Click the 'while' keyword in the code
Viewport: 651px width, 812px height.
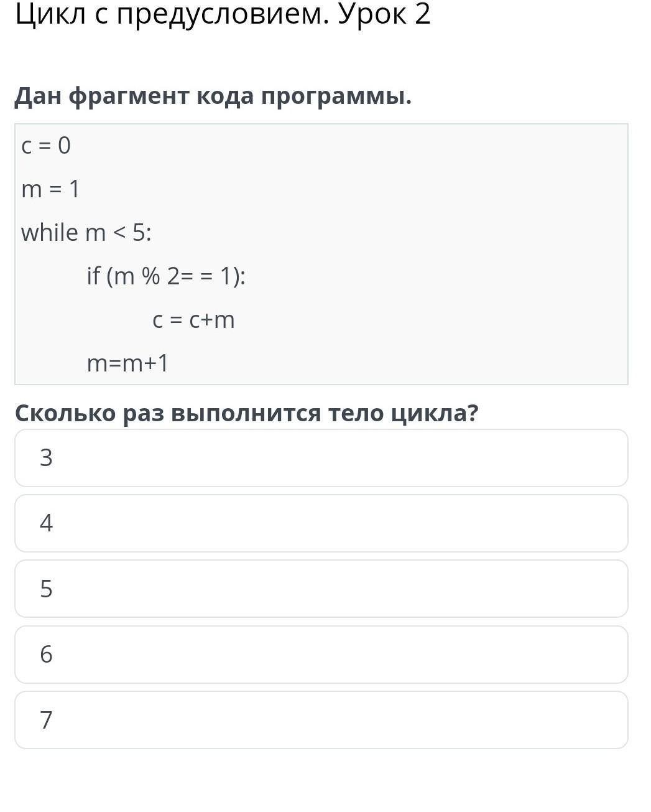[x=50, y=233]
